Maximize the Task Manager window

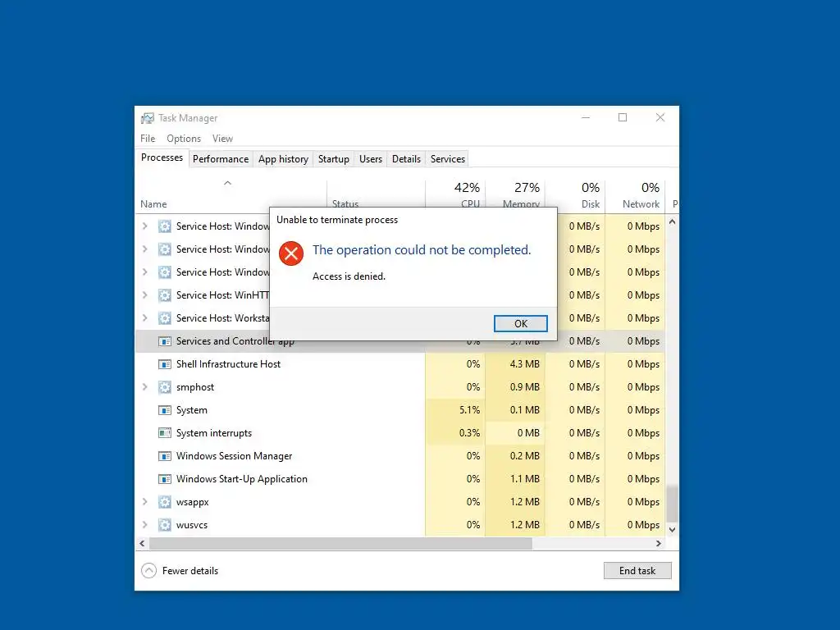coord(623,117)
